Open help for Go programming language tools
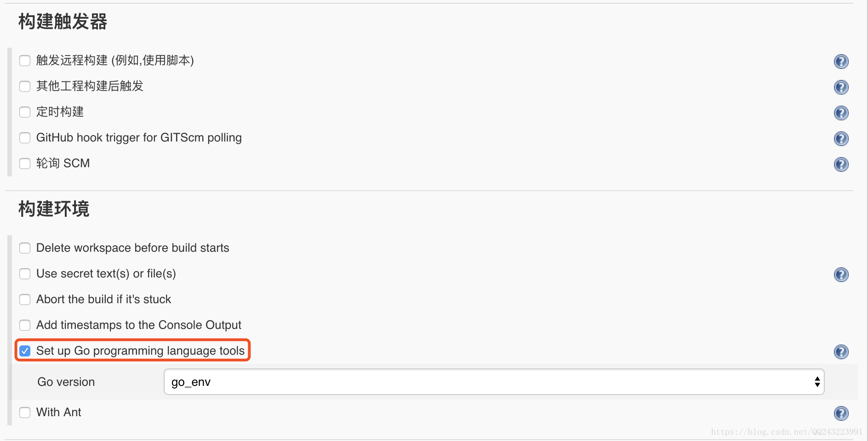 [841, 351]
